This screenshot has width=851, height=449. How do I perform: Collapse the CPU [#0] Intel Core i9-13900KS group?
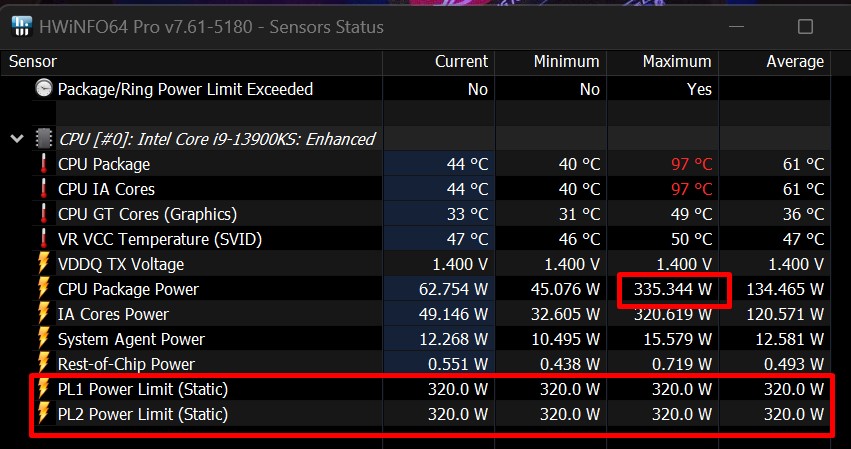coord(17,139)
